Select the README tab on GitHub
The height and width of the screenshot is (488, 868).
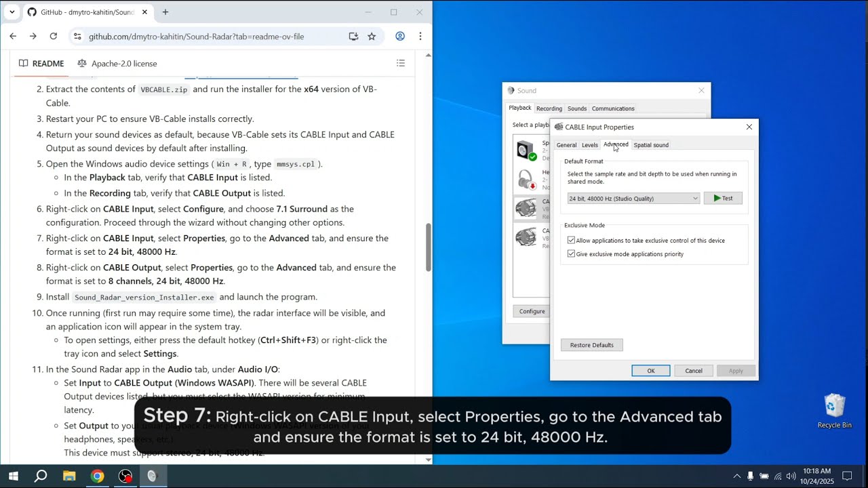(41, 64)
